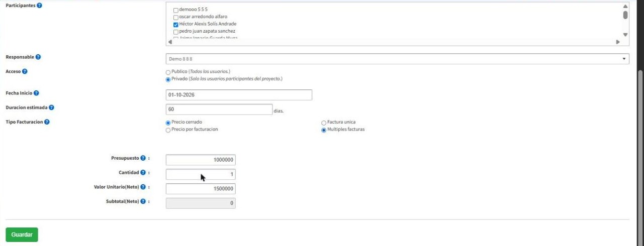Click the Cantidad input field
This screenshot has width=644, height=246.
point(201,174)
